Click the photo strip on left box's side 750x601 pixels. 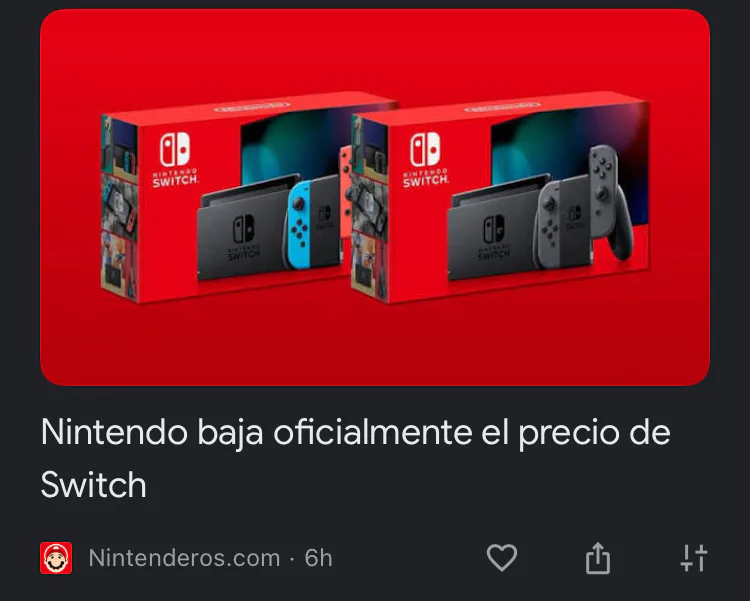120,208
